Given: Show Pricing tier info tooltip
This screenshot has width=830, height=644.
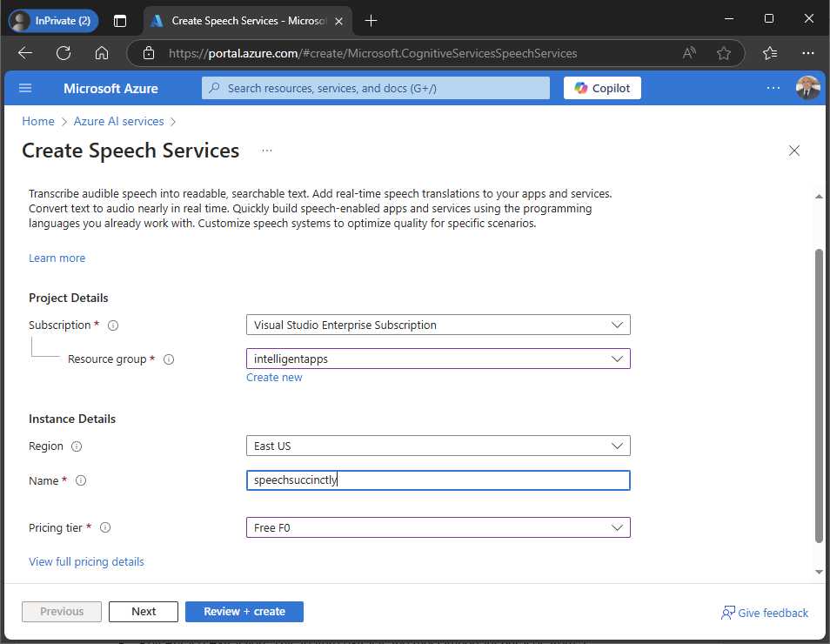Looking at the screenshot, I should (x=105, y=527).
